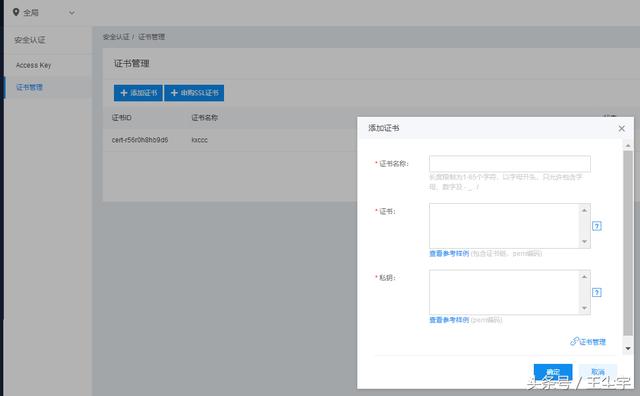Click the location pin icon beside 全局
Image resolution: width=640 pixels, height=396 pixels.
(x=16, y=12)
